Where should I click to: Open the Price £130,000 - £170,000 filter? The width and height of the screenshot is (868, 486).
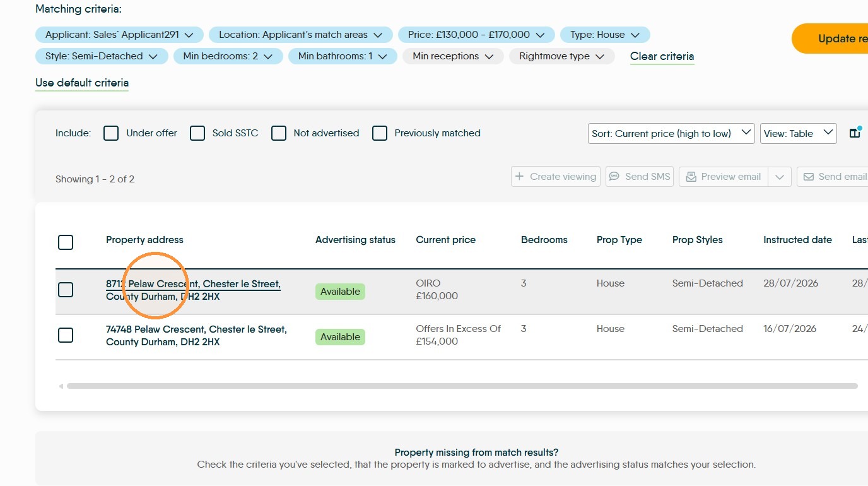(x=476, y=35)
